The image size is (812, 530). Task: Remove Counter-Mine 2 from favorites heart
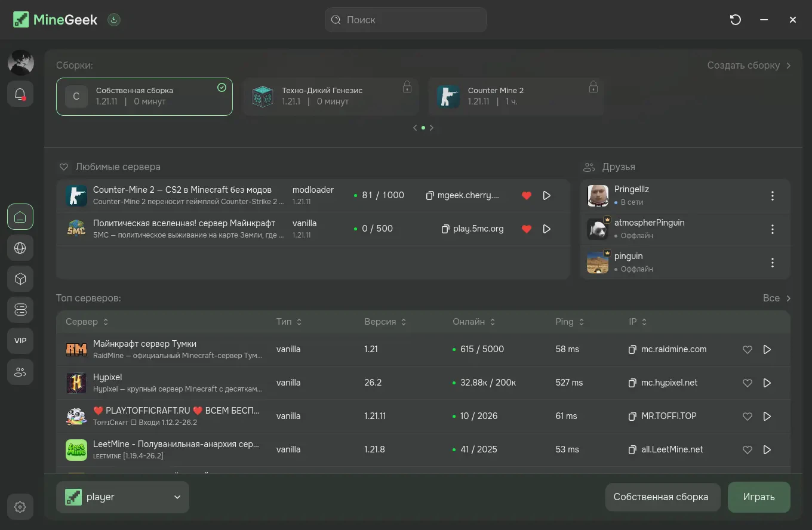[527, 196]
